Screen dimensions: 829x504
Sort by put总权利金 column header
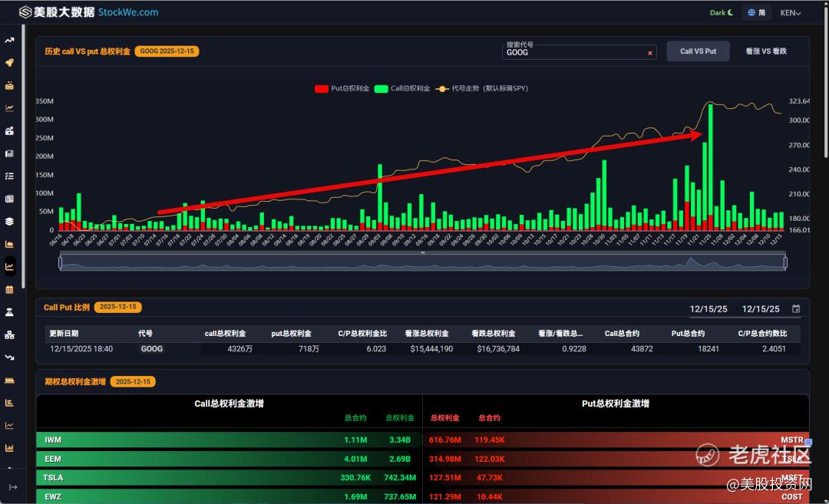[292, 334]
